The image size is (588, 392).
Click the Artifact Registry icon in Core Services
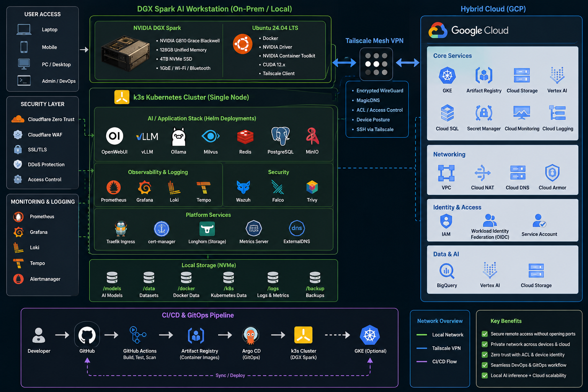coord(484,75)
